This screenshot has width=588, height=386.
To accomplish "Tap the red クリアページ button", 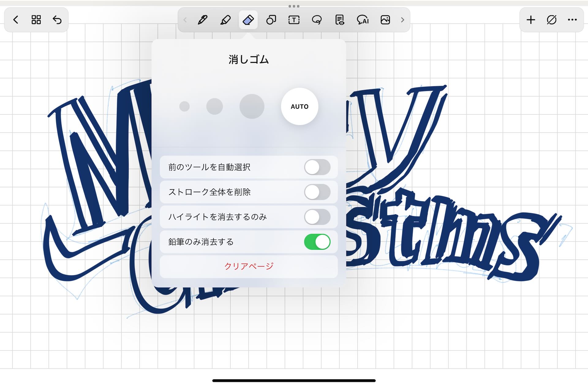I will 249,266.
